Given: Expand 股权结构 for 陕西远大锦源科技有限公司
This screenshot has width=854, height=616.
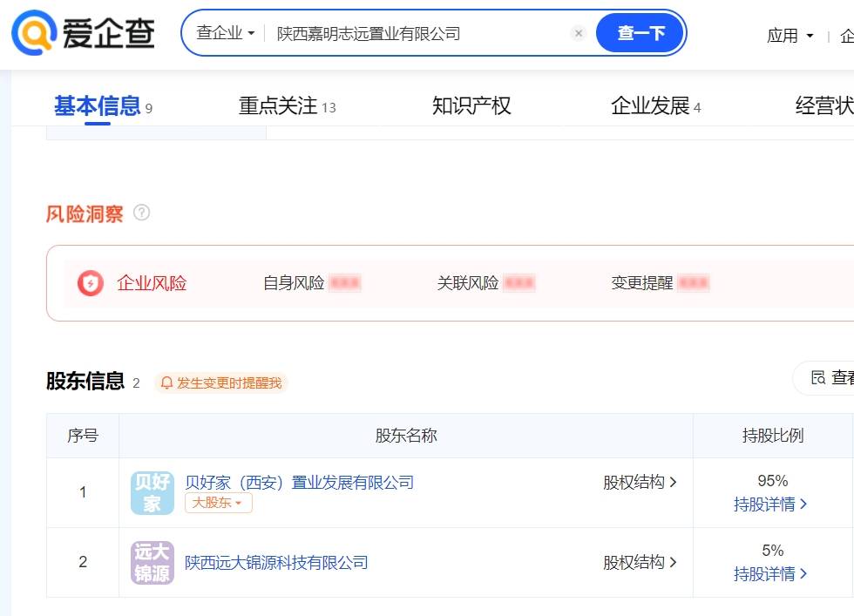Looking at the screenshot, I should pos(640,562).
